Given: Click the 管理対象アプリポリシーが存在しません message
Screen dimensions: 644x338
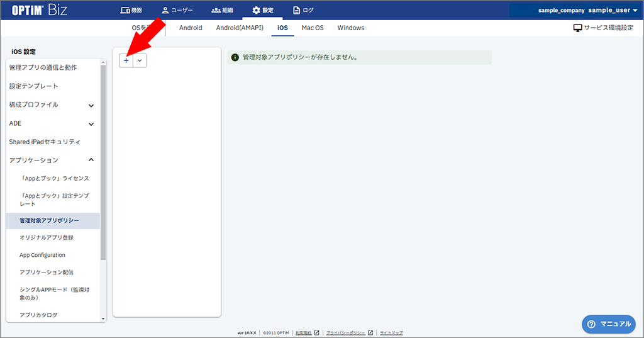Looking at the screenshot, I should coord(359,57).
